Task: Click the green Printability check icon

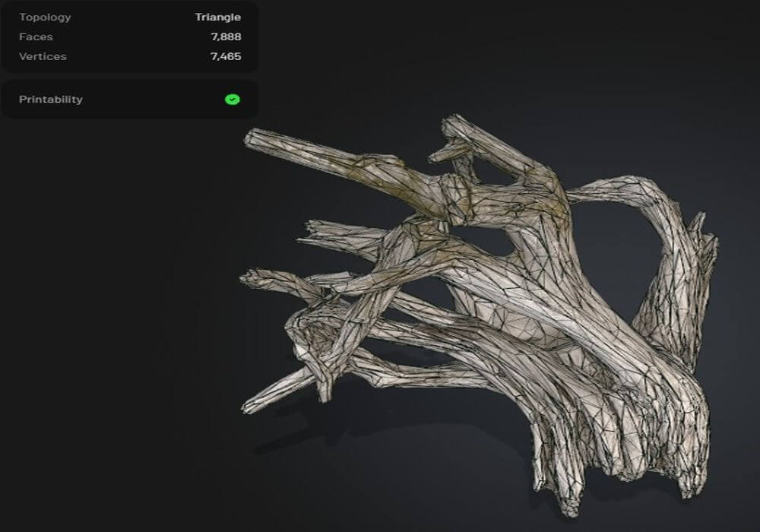Action: point(233,100)
